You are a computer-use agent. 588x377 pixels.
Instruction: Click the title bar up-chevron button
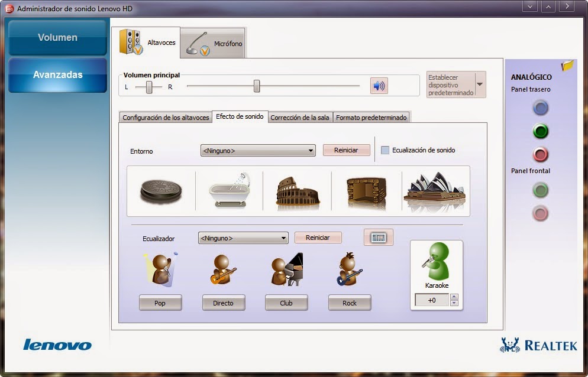[x=548, y=6]
